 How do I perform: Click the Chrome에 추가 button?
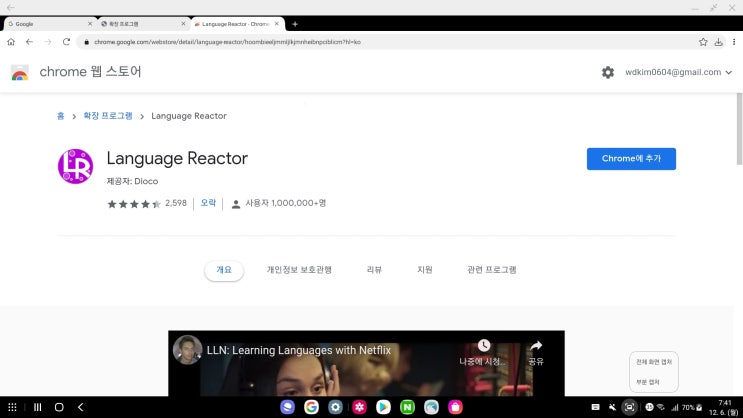(631, 159)
